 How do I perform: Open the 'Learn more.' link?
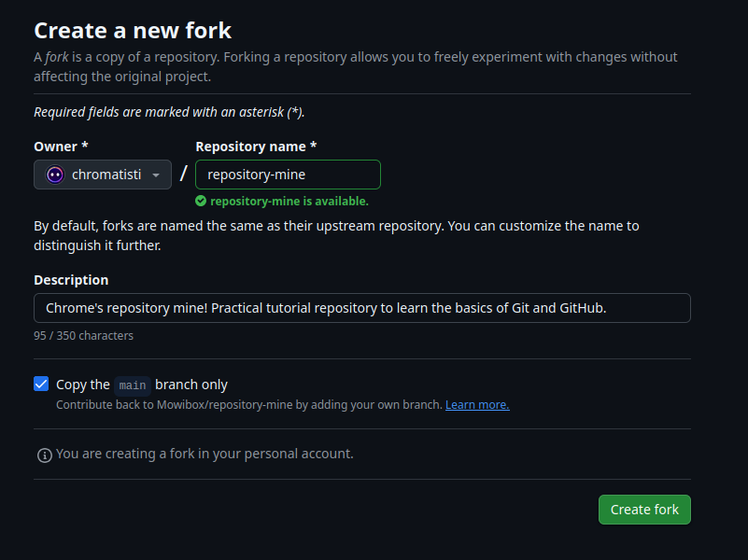pyautogui.click(x=477, y=404)
